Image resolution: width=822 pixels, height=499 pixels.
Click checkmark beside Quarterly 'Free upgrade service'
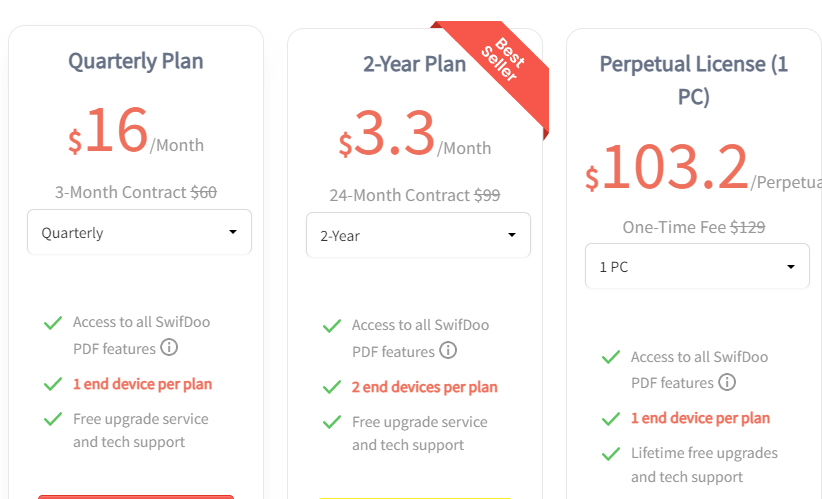[53, 419]
